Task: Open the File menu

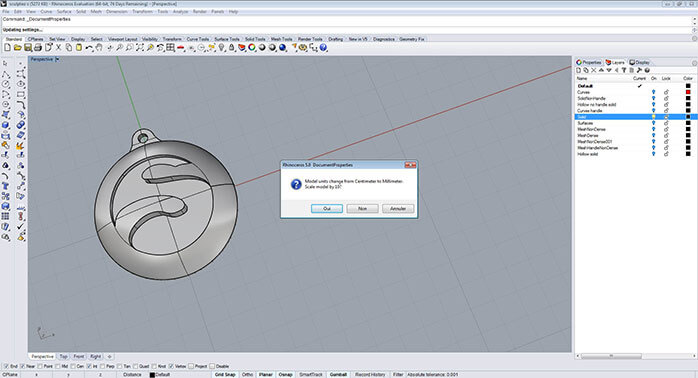Action: (6, 12)
